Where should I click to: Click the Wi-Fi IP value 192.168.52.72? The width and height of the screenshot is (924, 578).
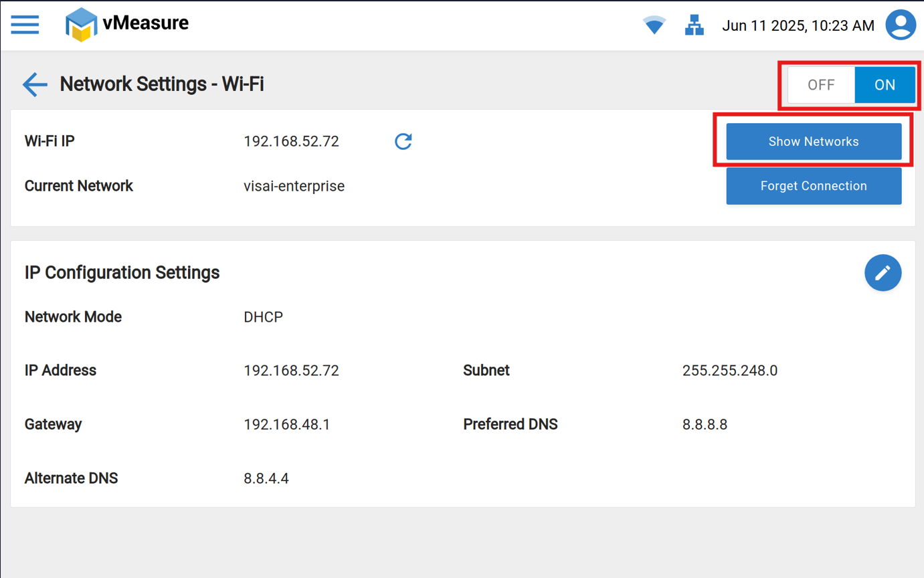click(x=291, y=142)
